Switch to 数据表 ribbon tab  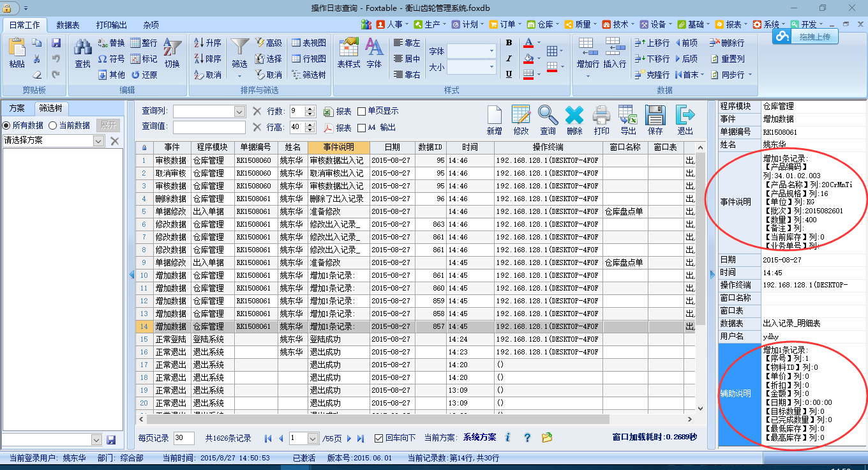click(x=68, y=25)
